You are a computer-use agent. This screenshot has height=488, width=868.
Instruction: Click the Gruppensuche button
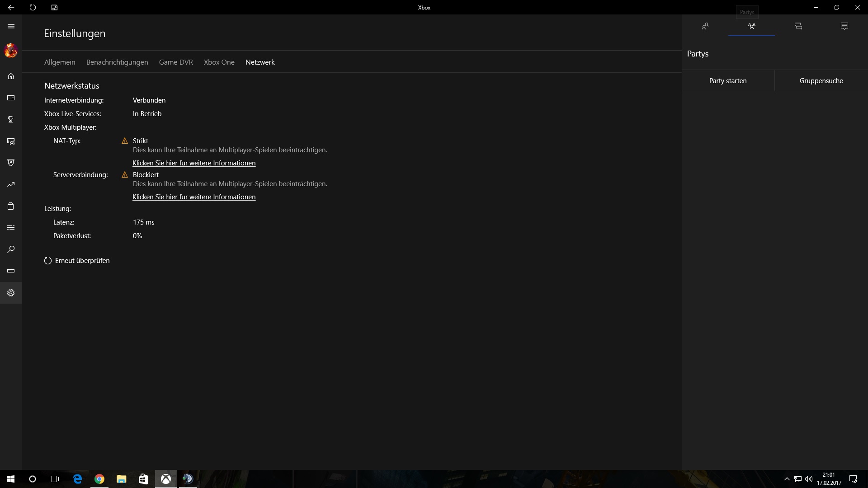tap(821, 81)
